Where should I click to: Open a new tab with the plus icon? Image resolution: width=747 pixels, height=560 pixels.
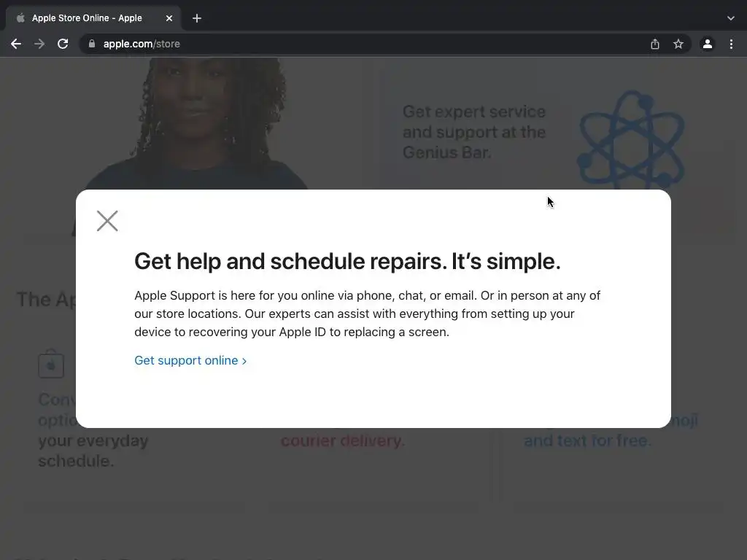[x=197, y=18]
